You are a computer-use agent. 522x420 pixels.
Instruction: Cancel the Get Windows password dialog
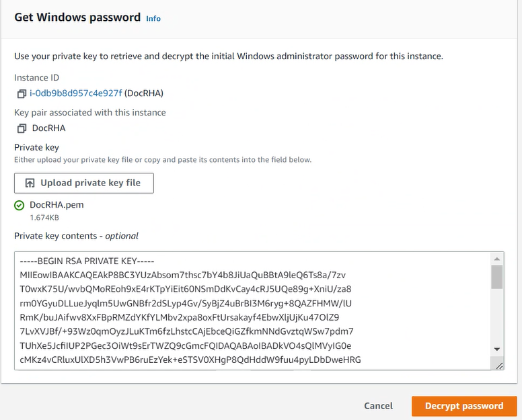(x=378, y=406)
